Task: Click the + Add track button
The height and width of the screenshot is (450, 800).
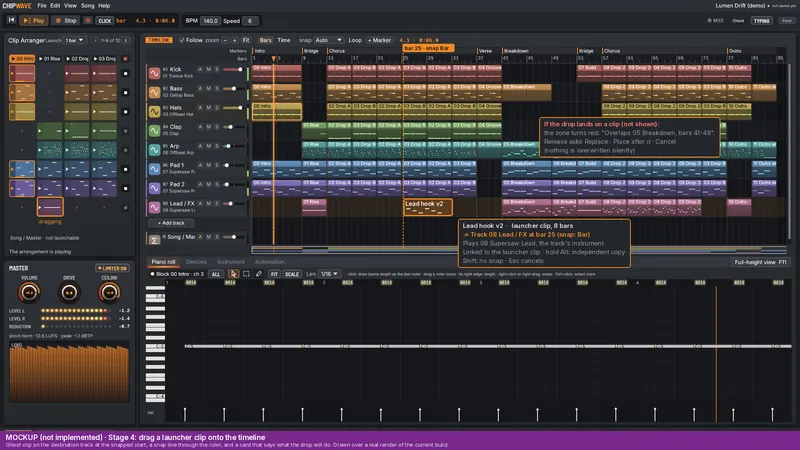Action: pos(171,223)
